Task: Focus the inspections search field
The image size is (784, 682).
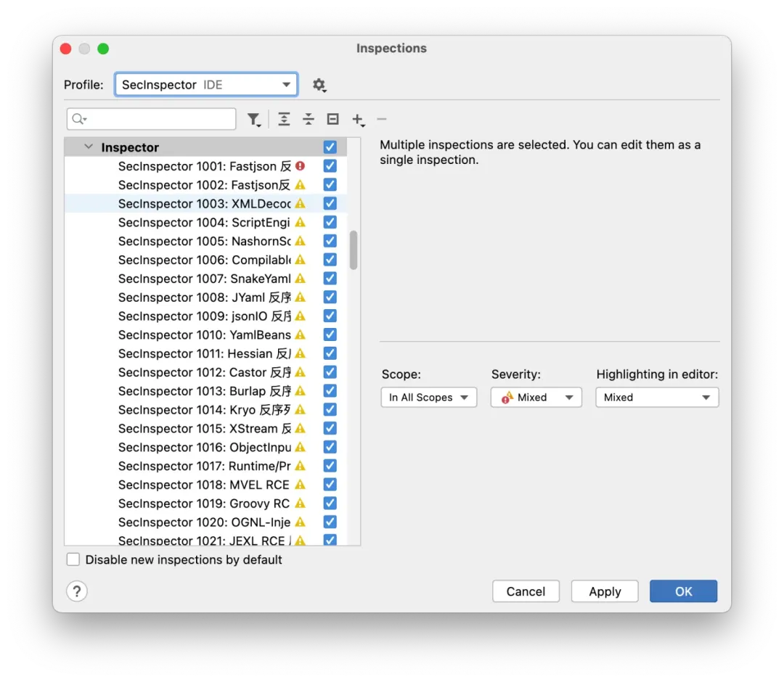Action: click(151, 119)
